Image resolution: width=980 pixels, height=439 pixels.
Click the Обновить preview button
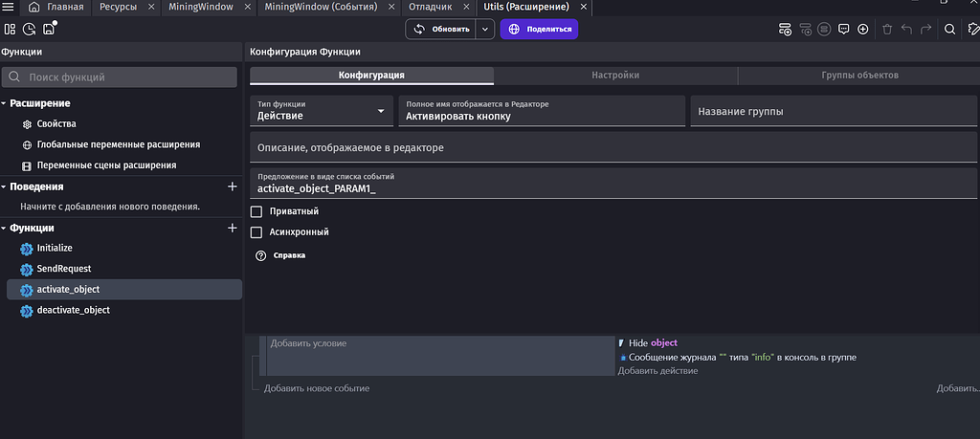pos(441,29)
